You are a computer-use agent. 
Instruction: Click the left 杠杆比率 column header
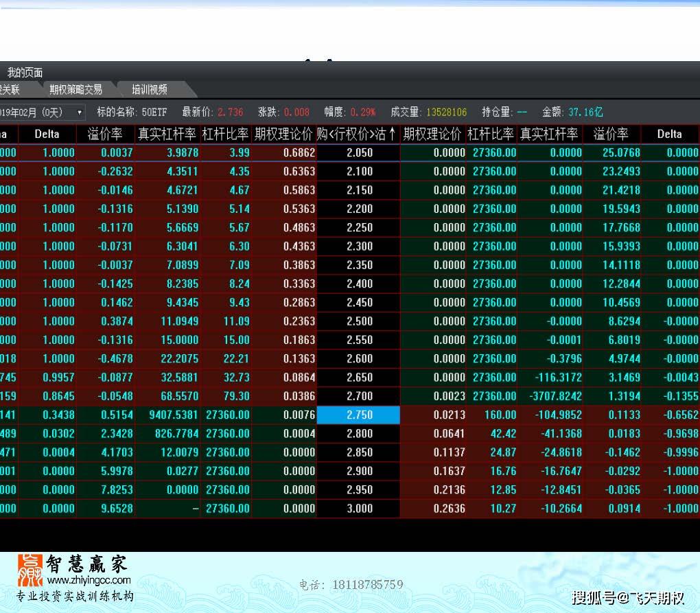(x=225, y=134)
